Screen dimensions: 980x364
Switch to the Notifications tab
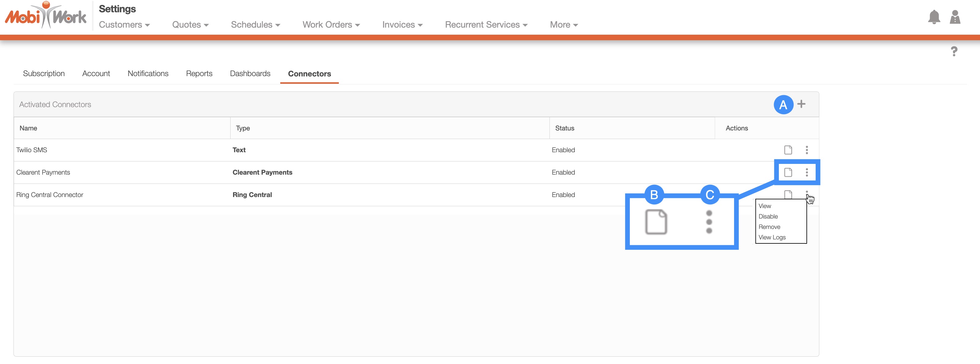(x=147, y=73)
